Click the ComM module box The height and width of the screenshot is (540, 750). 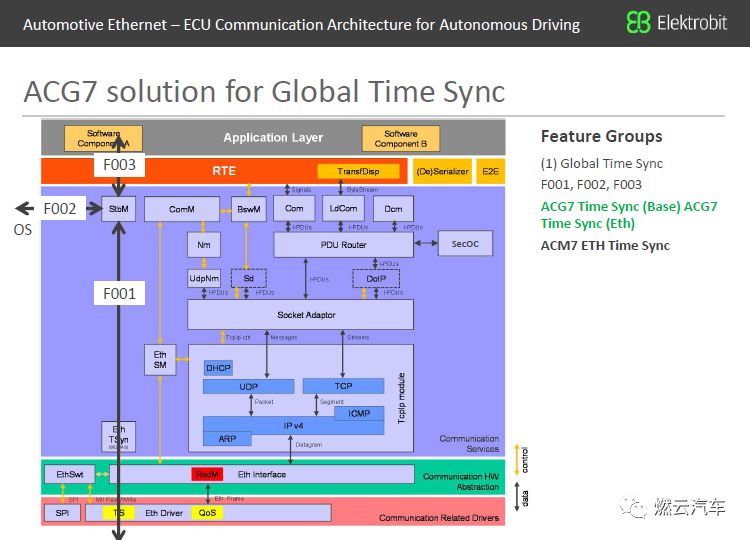[x=182, y=209]
